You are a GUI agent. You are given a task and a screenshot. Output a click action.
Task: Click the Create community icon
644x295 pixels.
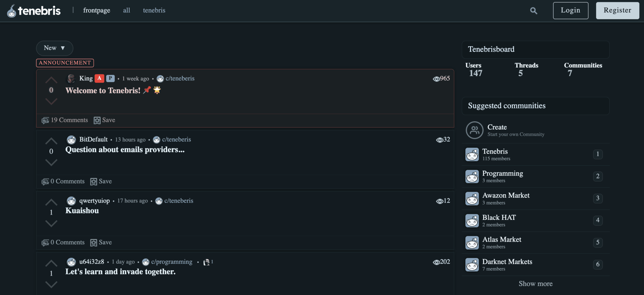click(x=474, y=130)
